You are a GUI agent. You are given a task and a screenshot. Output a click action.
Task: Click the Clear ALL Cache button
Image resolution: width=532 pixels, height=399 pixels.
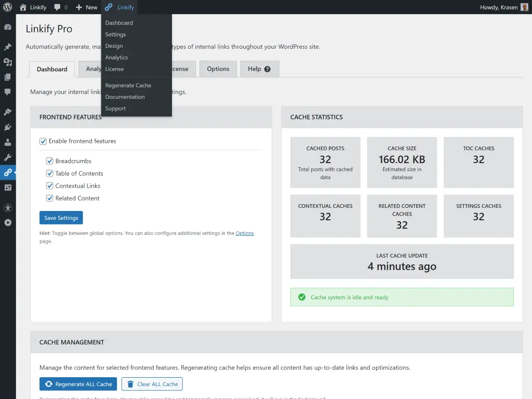pos(152,384)
